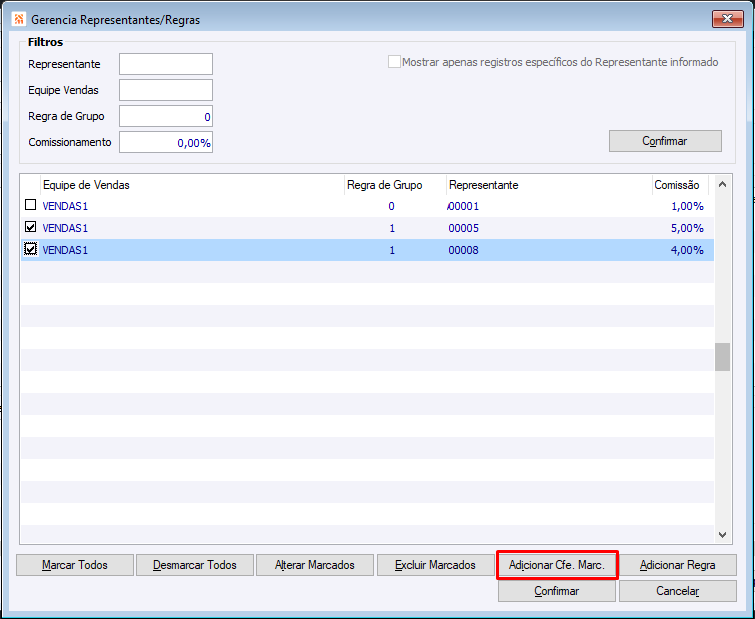755x619 pixels.
Task: Close the Gerencia Representantes/Regras window
Action: click(728, 19)
